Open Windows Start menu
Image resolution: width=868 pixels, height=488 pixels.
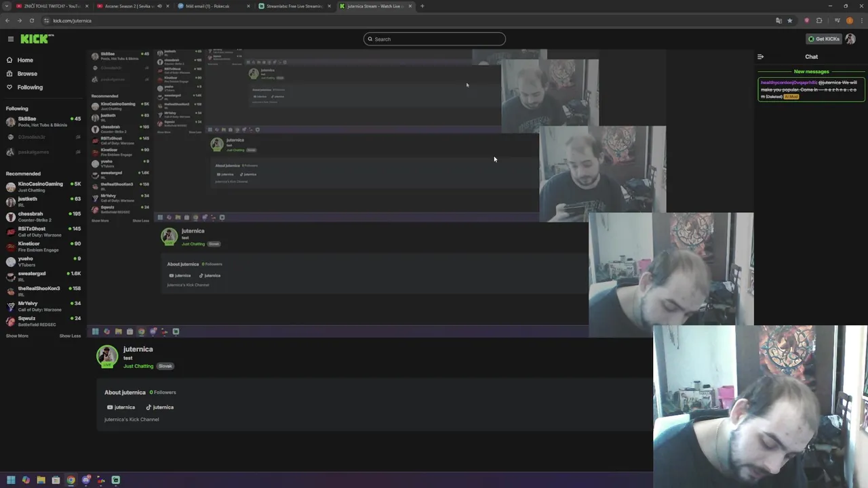[11, 480]
